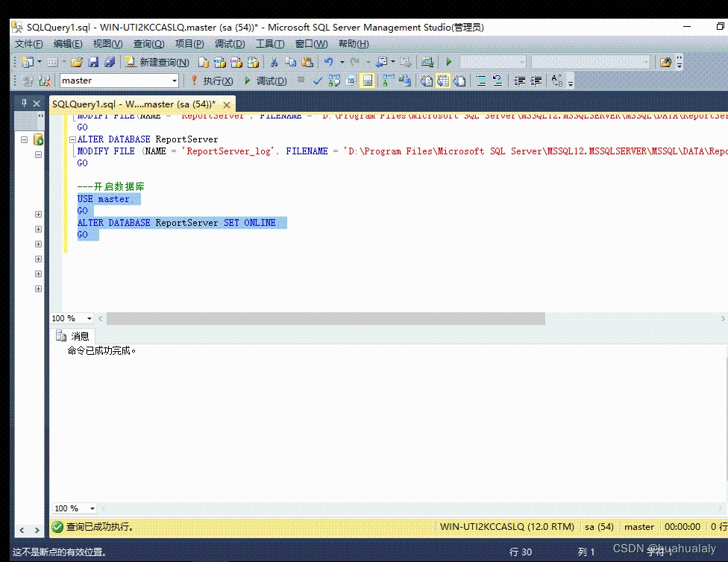The height and width of the screenshot is (562, 728).
Task: Click the Database Engine Query icon
Action: pos(204,62)
